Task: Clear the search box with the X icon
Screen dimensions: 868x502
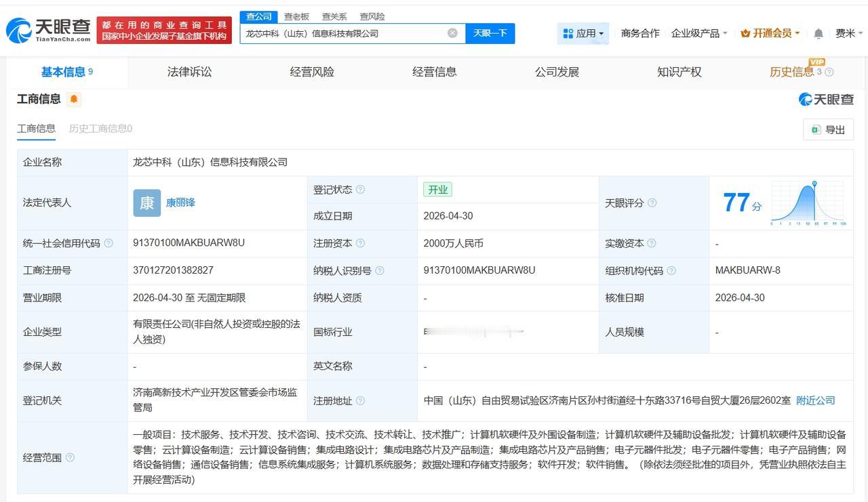Action: tap(452, 33)
